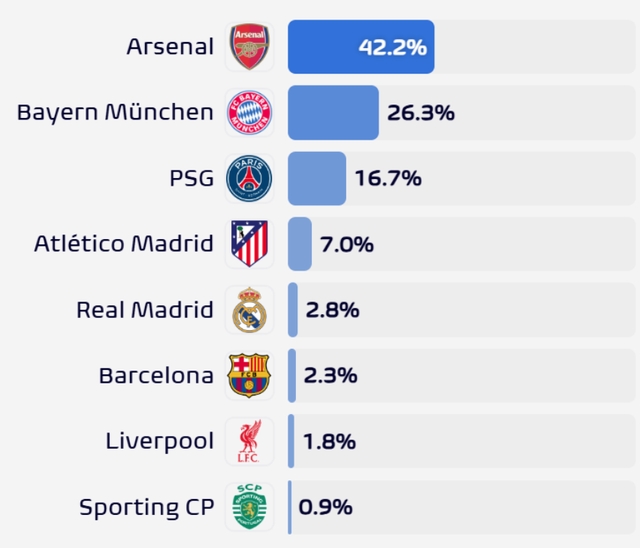Open the Bayern München team name
Image resolution: width=640 pixels, height=548 pixels.
(x=115, y=112)
